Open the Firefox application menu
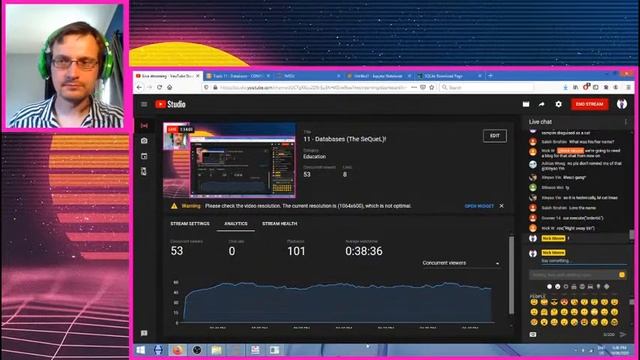The width and height of the screenshot is (640, 360). [628, 87]
